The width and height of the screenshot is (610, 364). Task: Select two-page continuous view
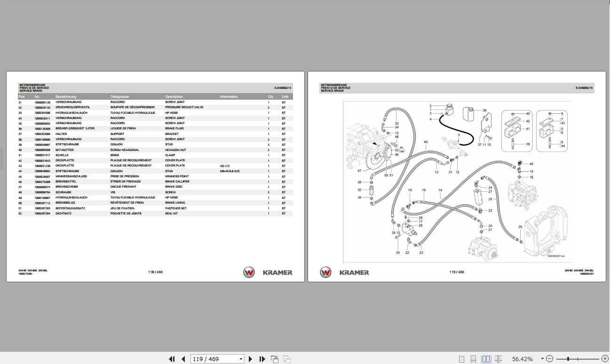499,359
